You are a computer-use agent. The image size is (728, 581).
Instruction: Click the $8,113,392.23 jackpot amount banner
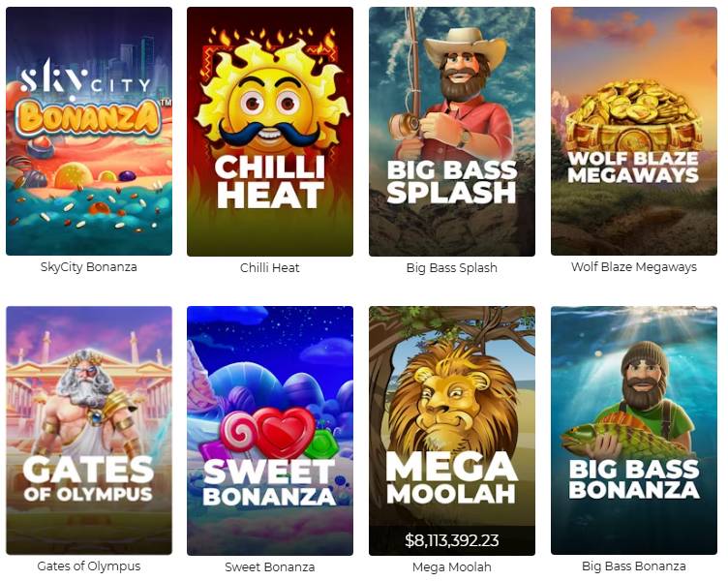coord(452,540)
